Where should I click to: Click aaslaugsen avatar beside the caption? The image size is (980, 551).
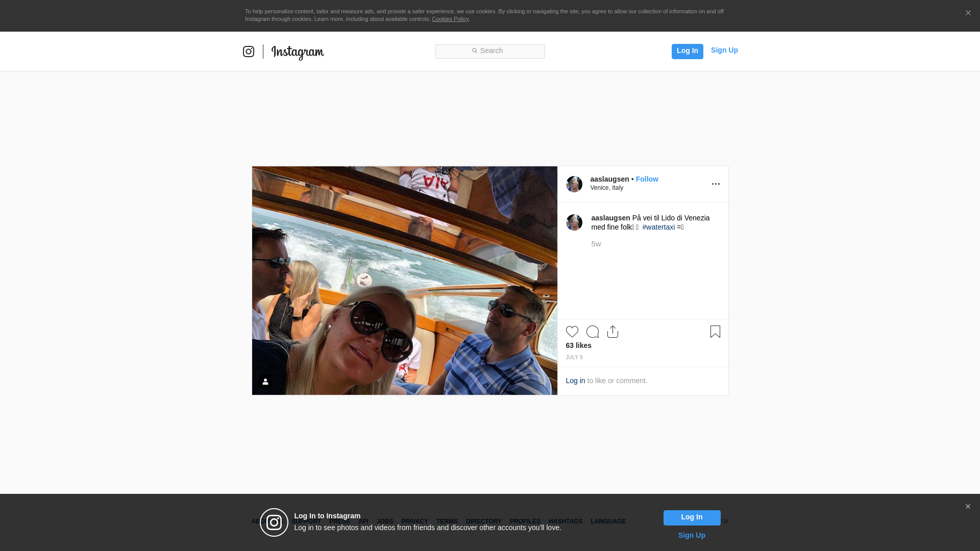click(574, 222)
